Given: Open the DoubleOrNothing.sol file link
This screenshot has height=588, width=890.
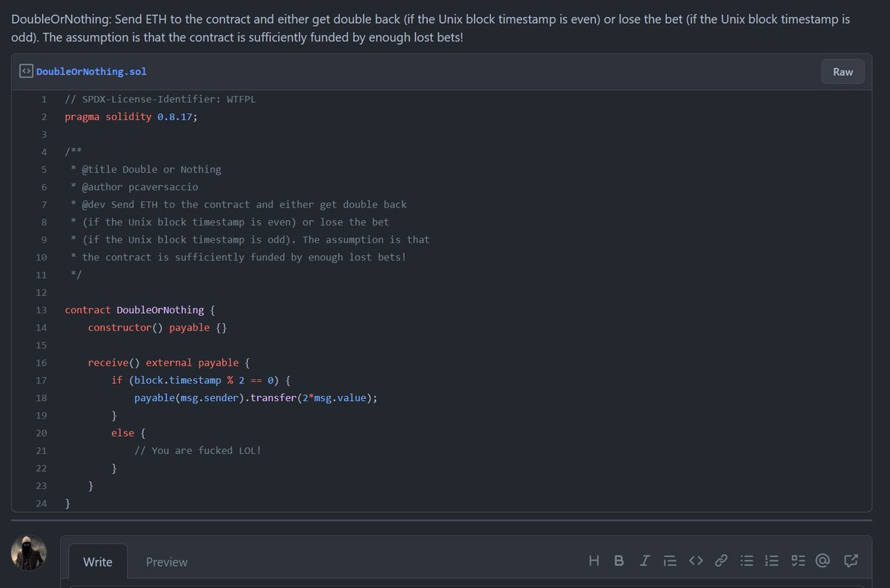Looking at the screenshot, I should (x=91, y=72).
